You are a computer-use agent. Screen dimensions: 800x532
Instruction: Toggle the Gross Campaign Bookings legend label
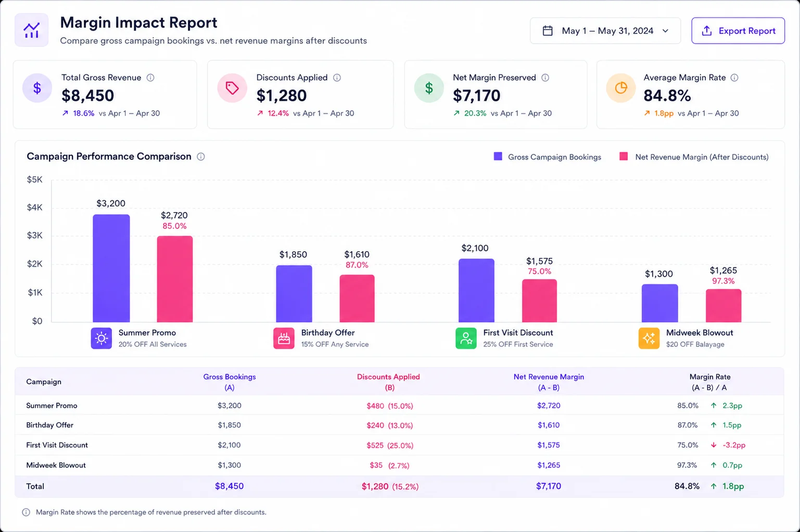pos(554,157)
